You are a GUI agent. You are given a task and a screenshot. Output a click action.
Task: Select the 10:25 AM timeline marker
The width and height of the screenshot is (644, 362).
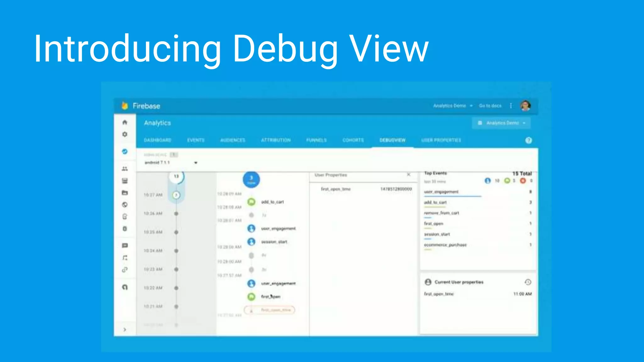coord(176,232)
